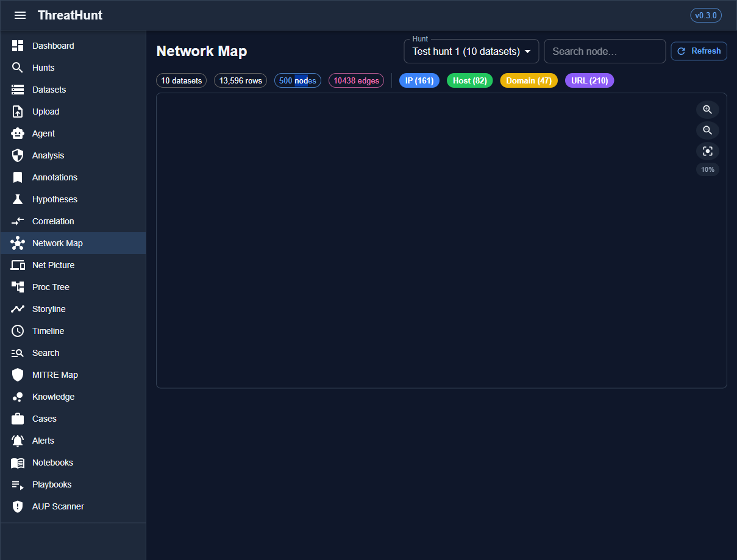
Task: Click the MITRE Map shield icon
Action: click(18, 375)
